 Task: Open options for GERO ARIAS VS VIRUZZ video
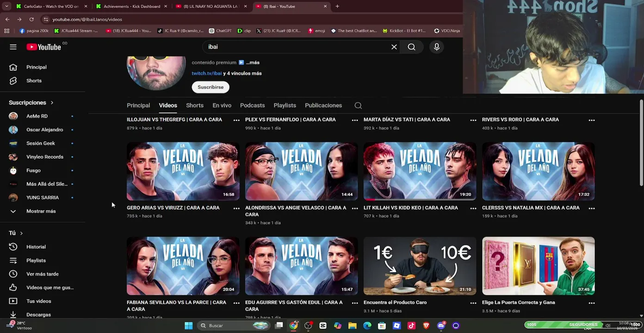pyautogui.click(x=236, y=208)
